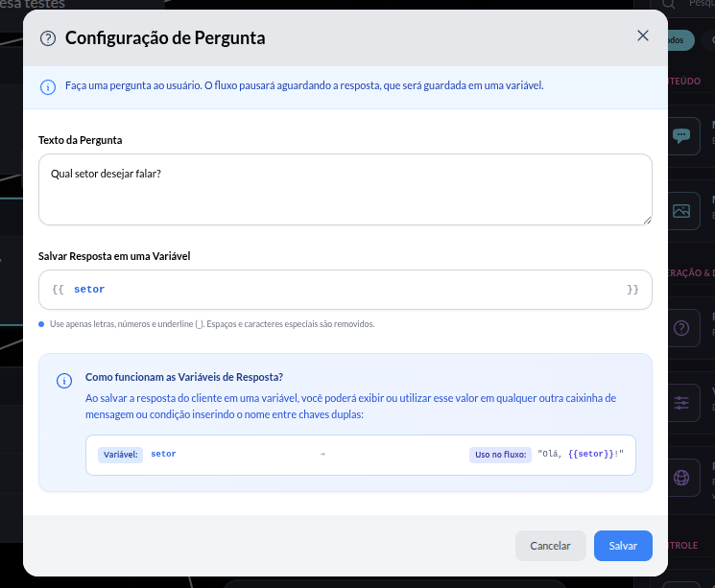
Task: Click the search magnifier icon at top right
Action: click(669, 4)
